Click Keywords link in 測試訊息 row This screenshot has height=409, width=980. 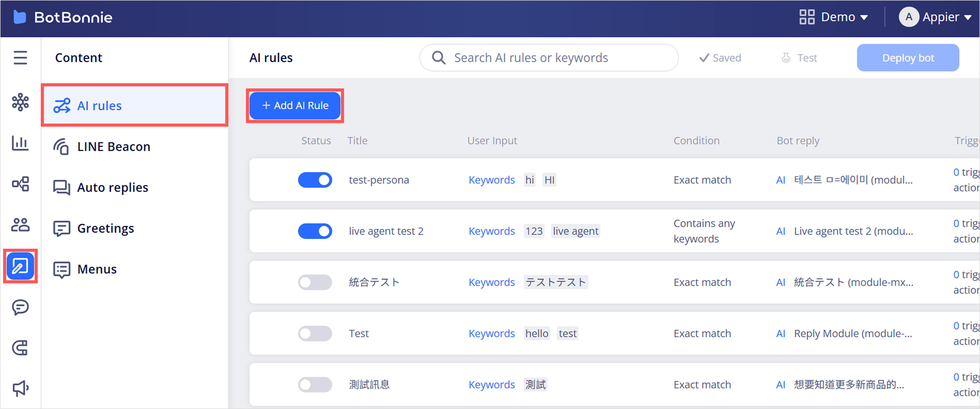pos(492,385)
